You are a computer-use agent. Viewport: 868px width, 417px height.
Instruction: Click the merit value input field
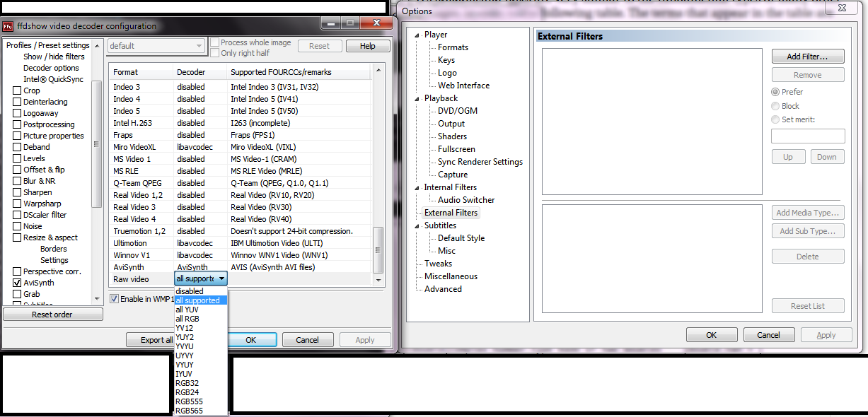click(808, 136)
